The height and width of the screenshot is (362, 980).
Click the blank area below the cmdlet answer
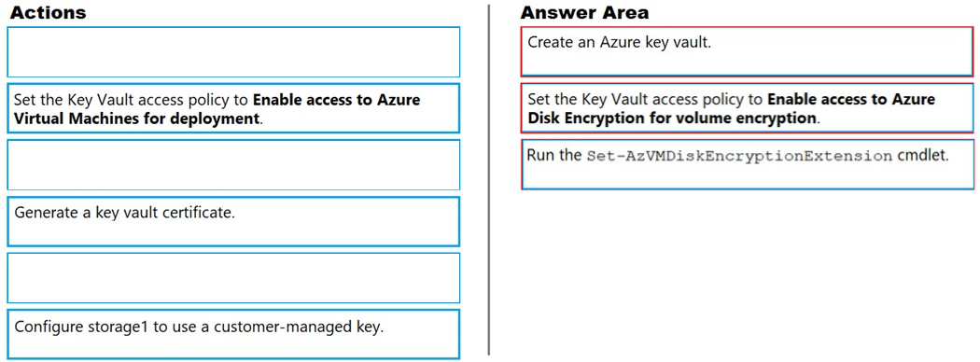pos(747,275)
